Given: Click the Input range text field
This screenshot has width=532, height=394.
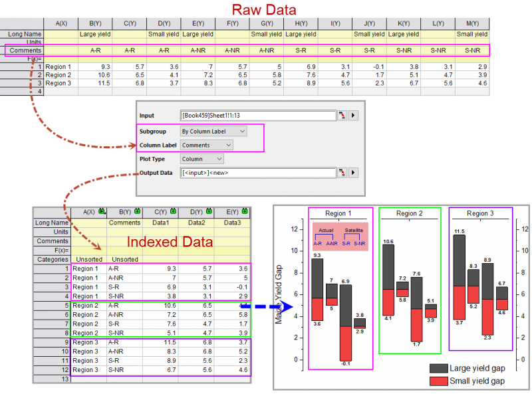Looking at the screenshot, I should [x=258, y=116].
